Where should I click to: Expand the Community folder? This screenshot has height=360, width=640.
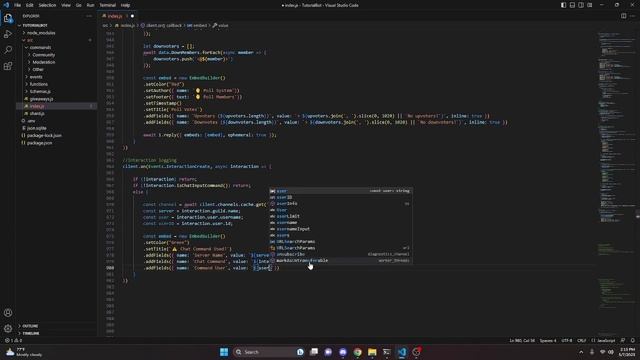point(43,55)
